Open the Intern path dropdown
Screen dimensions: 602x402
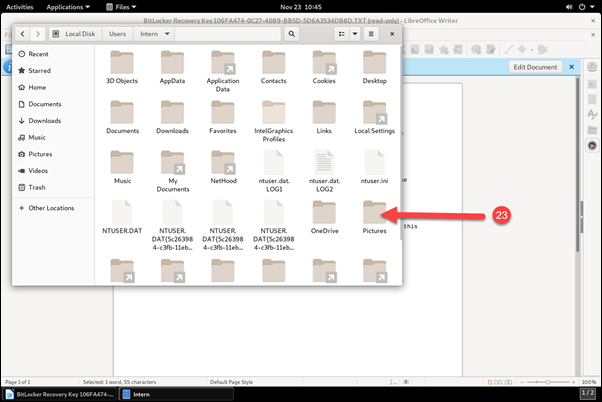coord(155,34)
